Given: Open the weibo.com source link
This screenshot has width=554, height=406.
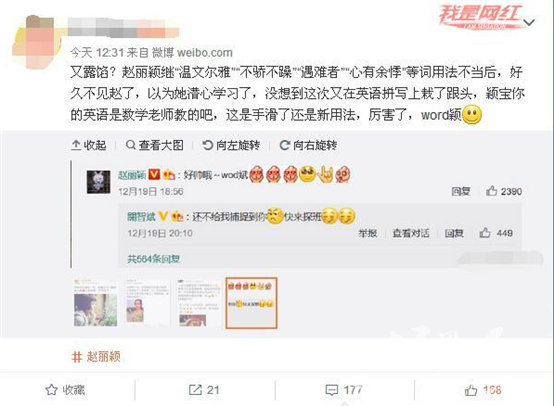Looking at the screenshot, I should tap(205, 53).
